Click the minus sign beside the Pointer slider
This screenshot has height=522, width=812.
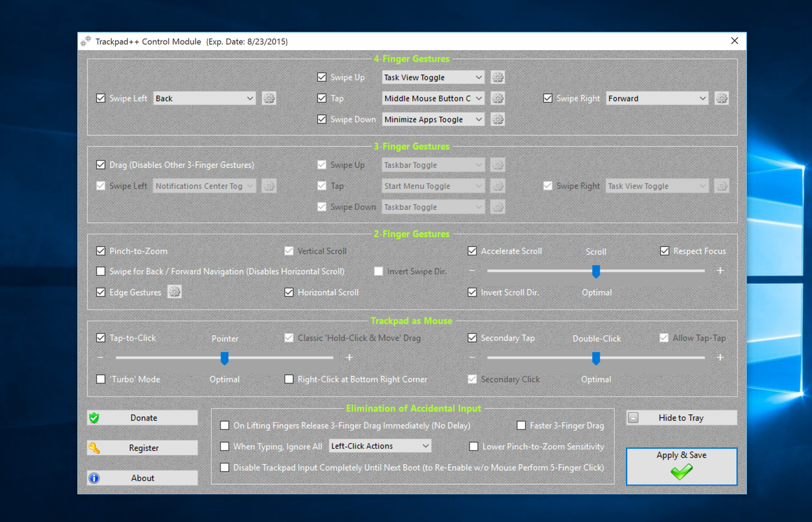click(x=100, y=357)
